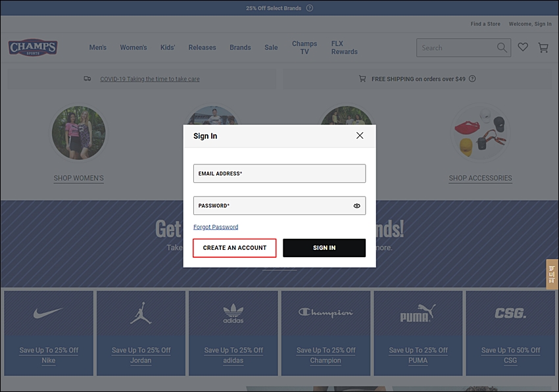Screen dimensions: 559x392
Task: Click the Email Address field
Action: (279, 174)
